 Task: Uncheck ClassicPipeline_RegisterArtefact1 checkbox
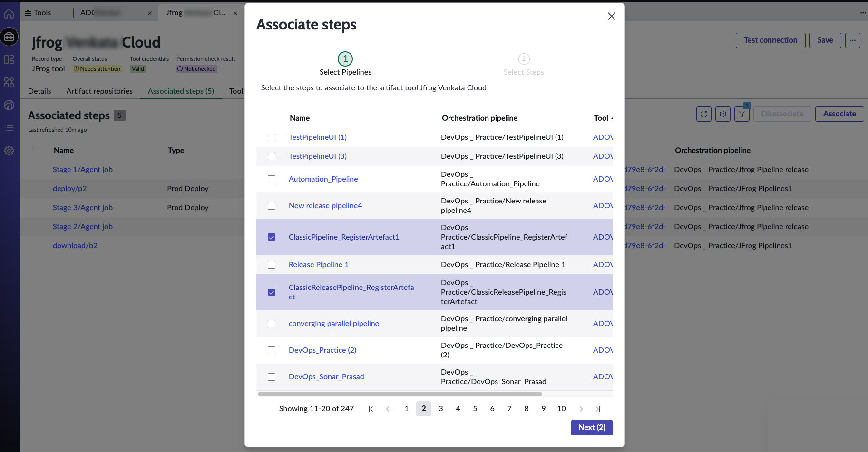tap(272, 237)
